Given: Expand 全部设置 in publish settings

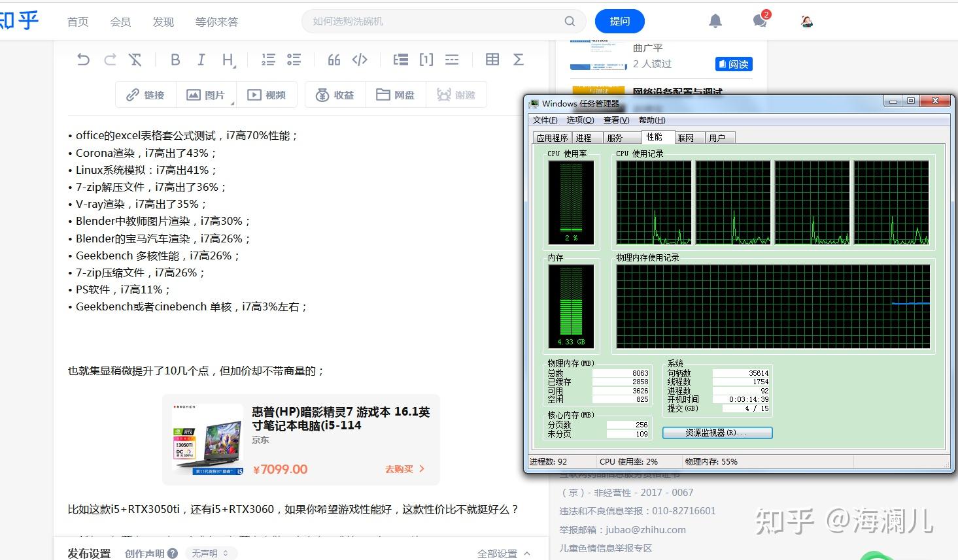Looking at the screenshot, I should pos(504,553).
